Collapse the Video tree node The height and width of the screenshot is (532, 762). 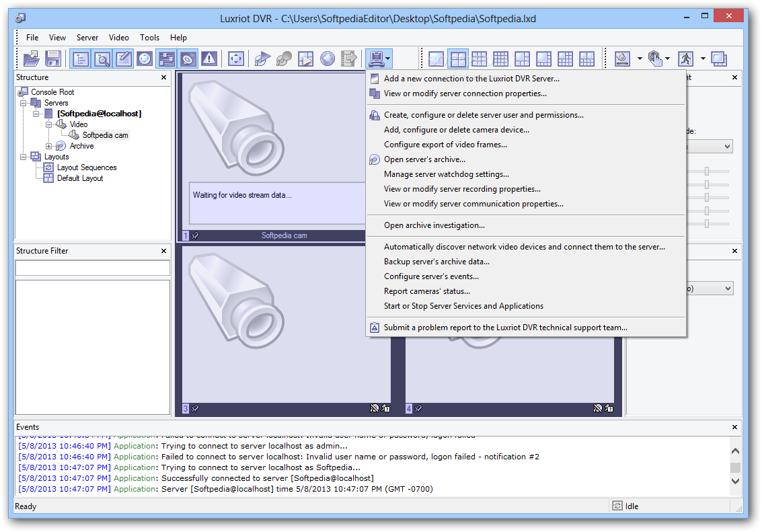[48, 124]
